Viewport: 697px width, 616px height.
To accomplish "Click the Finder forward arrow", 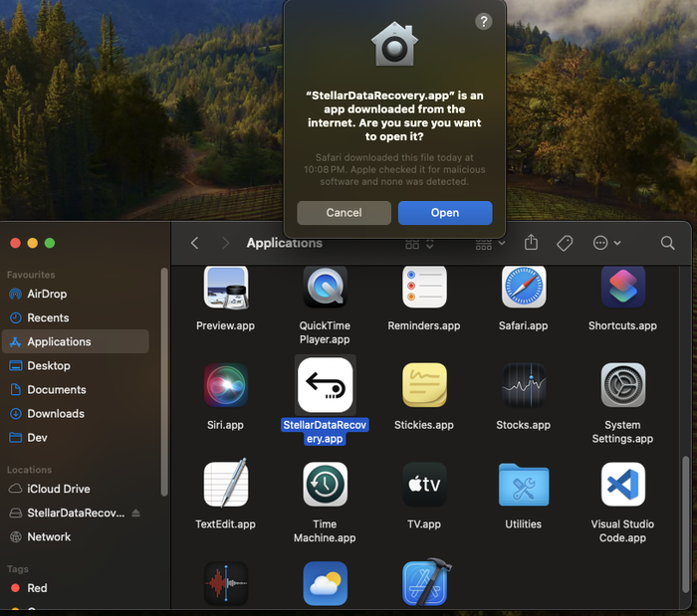I will [x=225, y=243].
